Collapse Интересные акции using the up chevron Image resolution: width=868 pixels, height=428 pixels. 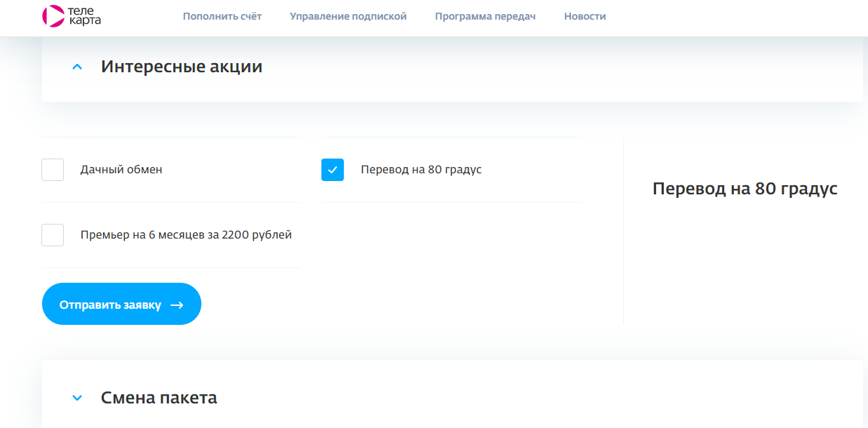pos(77,67)
